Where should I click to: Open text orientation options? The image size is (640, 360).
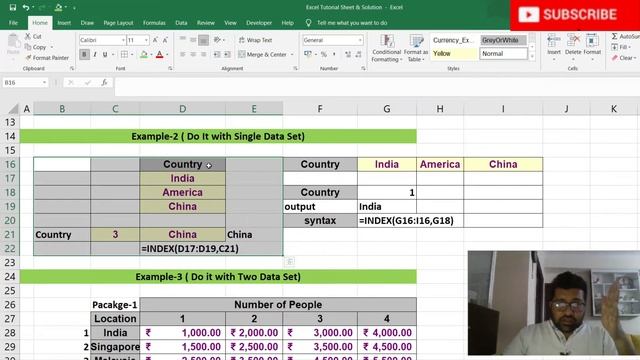tap(218, 40)
